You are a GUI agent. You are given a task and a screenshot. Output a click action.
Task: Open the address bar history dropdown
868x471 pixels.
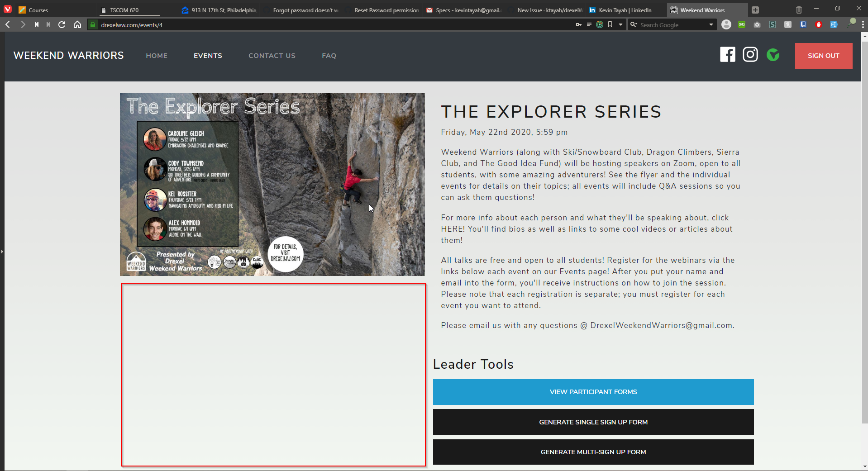(x=620, y=24)
